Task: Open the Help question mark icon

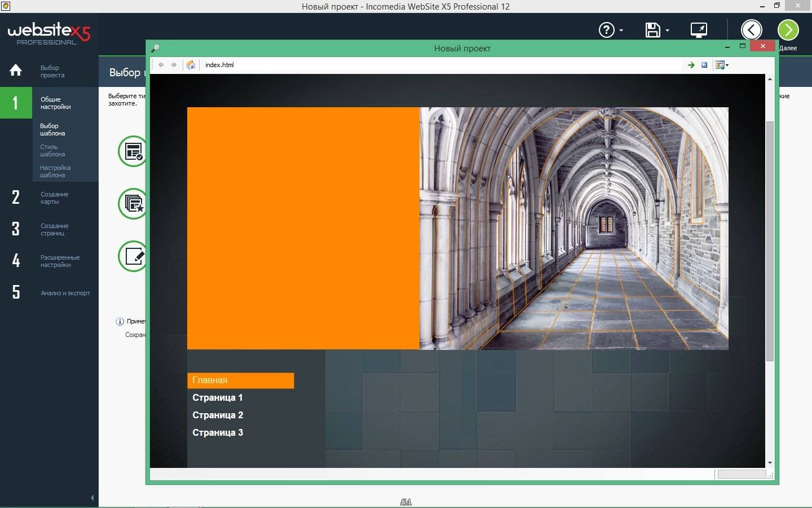Action: [x=606, y=30]
